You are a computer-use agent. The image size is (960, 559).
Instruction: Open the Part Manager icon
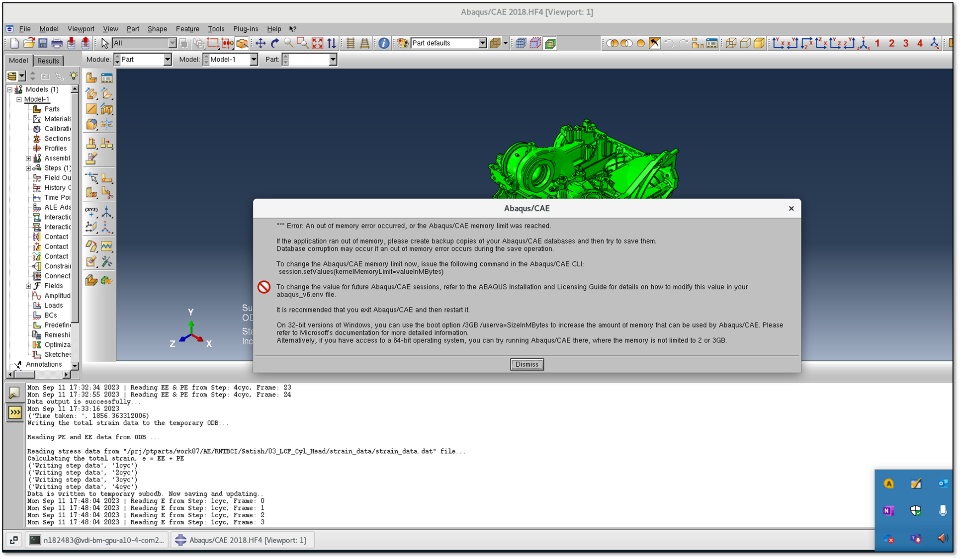click(107, 78)
